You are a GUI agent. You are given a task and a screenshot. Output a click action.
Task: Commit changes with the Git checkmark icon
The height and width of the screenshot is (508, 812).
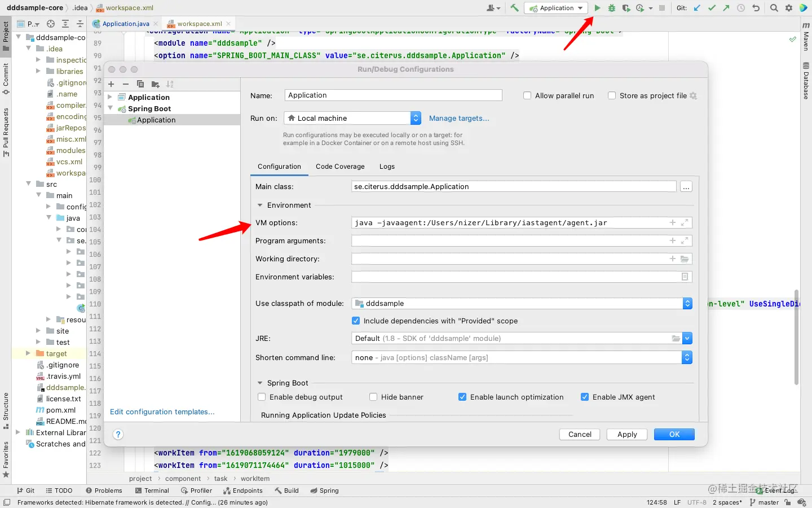click(712, 8)
